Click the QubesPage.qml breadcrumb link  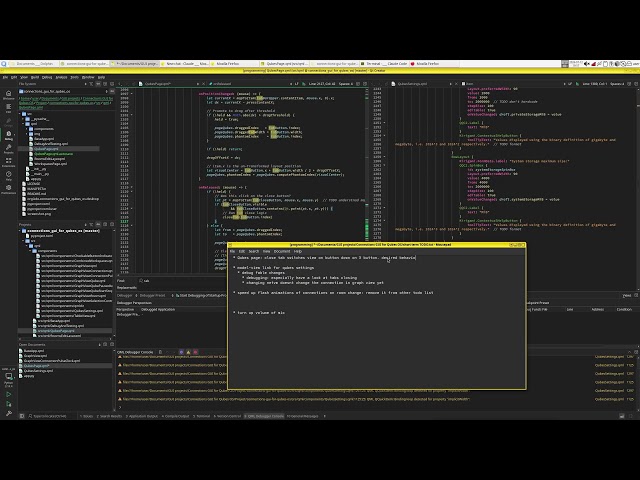(x=31, y=108)
